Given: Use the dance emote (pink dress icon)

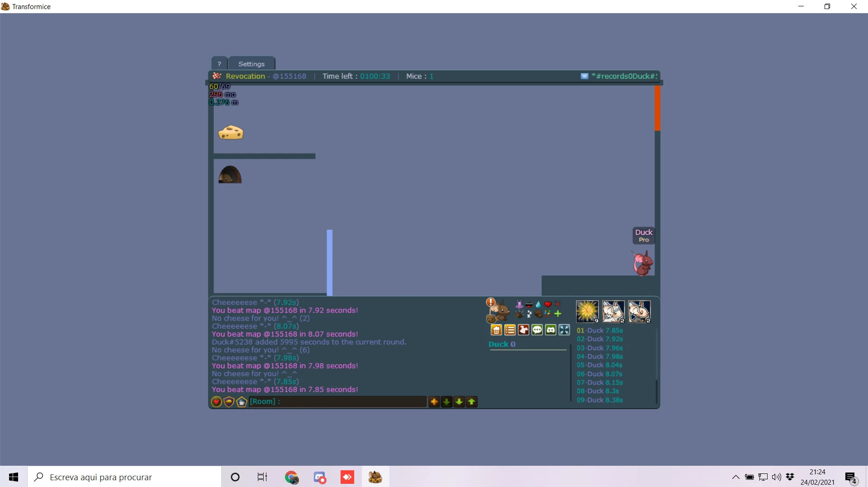Looking at the screenshot, I should [519, 304].
